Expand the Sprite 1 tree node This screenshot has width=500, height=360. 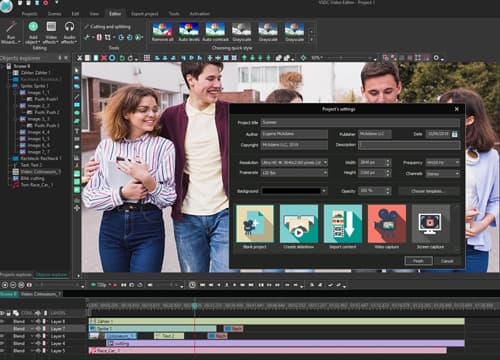tap(10, 86)
